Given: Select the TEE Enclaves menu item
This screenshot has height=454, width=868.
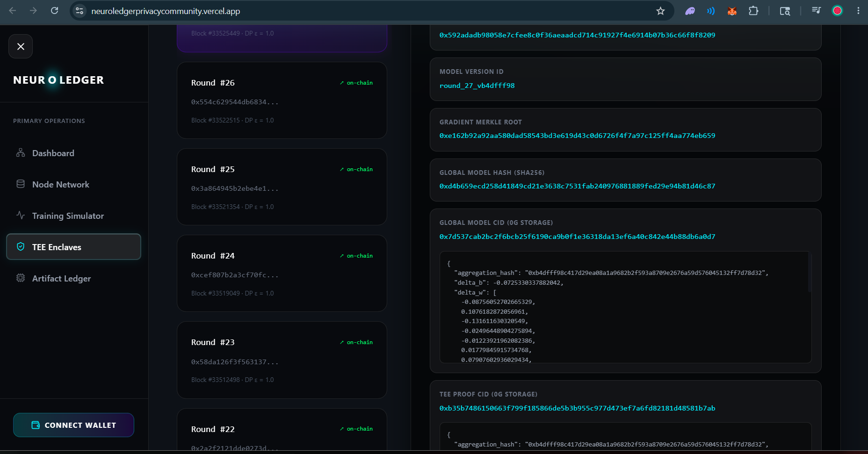Looking at the screenshot, I should (73, 247).
